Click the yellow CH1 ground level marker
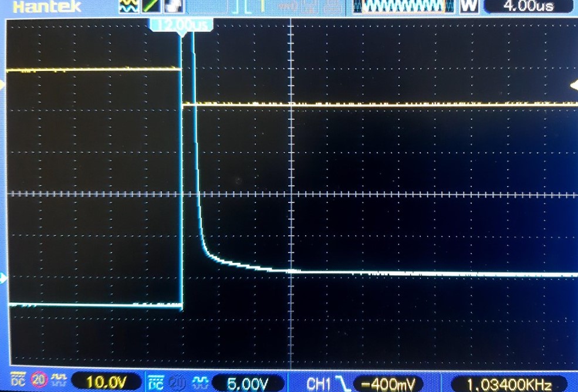 2,85
